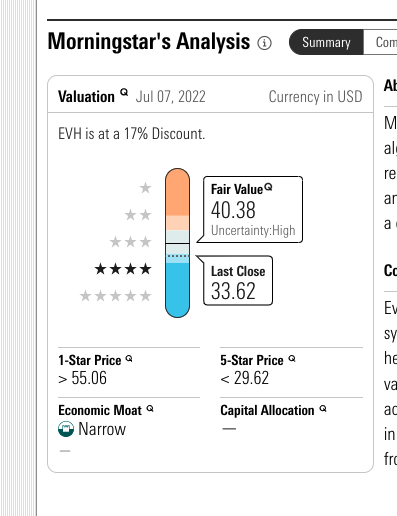The width and height of the screenshot is (397, 516).
Task: Click the Fair Value 40.38 callout
Action: (x=253, y=209)
